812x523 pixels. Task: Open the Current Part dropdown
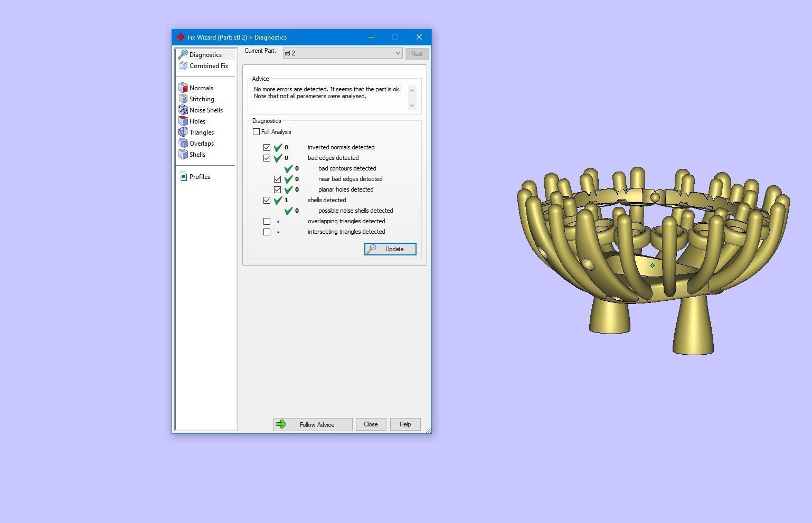click(343, 53)
